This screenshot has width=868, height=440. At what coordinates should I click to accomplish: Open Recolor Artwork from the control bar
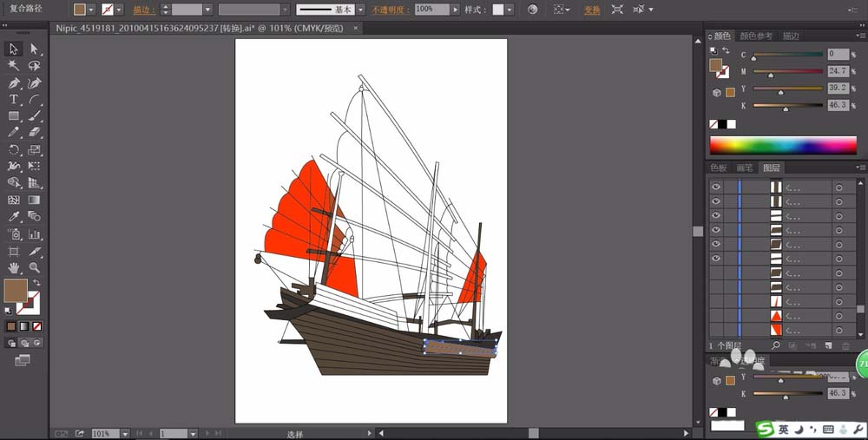(x=533, y=10)
